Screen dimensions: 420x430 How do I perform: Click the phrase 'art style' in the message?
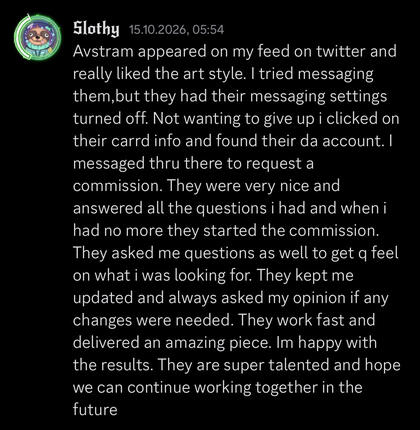[x=217, y=74]
